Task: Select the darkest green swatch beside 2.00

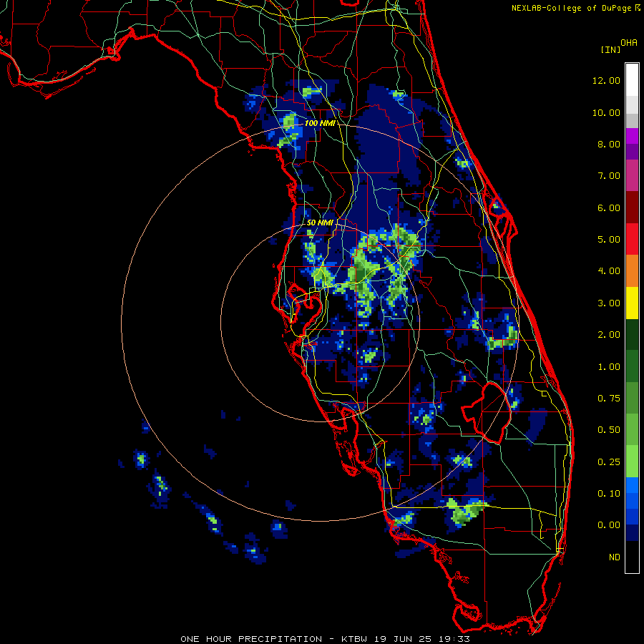Action: [x=632, y=334]
